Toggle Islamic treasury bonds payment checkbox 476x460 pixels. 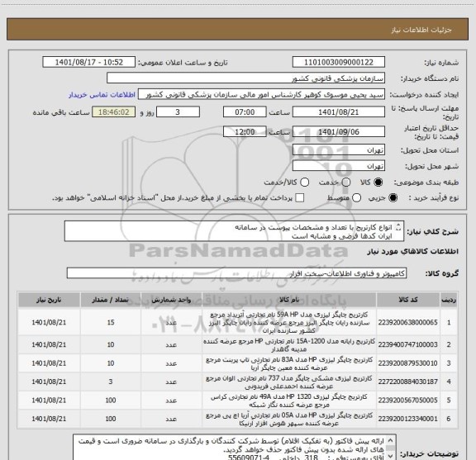300,198
